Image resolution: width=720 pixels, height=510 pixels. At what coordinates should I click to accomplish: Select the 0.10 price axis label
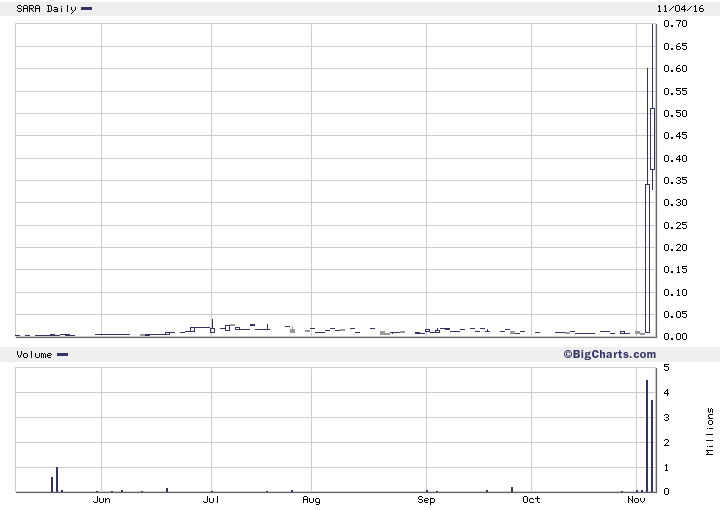click(675, 292)
